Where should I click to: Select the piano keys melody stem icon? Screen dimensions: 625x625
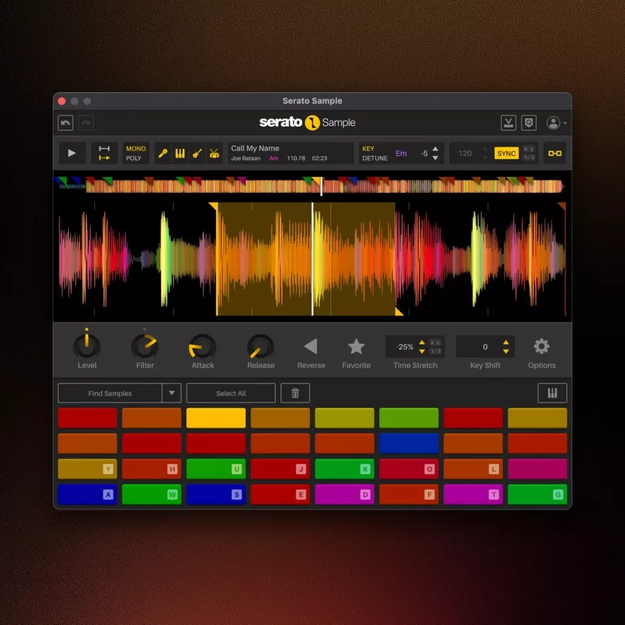pos(180,153)
